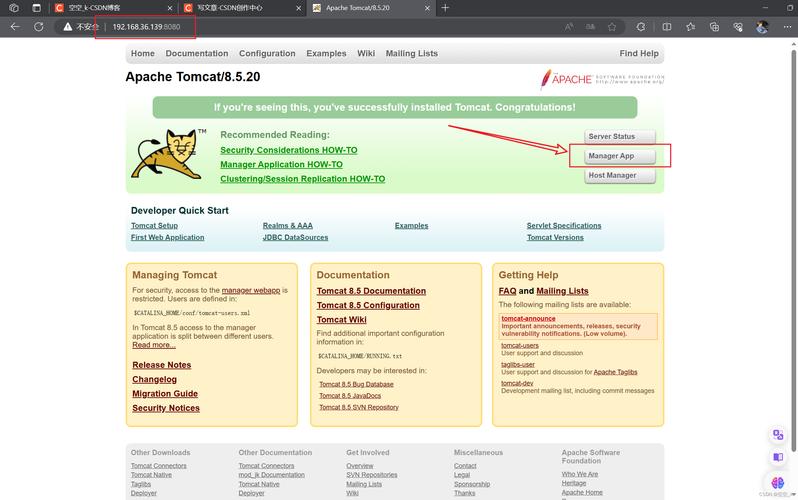Click the browser essentials heart icon
This screenshot has width=798, height=500.
pyautogui.click(x=738, y=27)
